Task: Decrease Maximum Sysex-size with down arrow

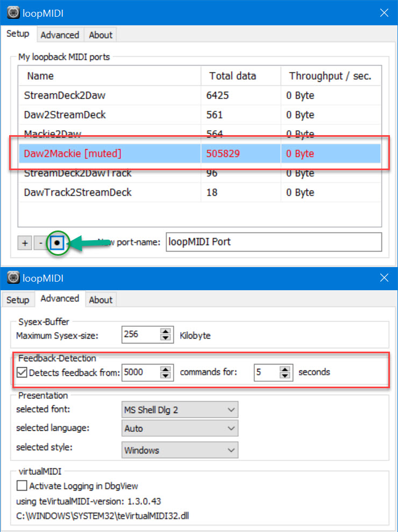Action: point(166,338)
